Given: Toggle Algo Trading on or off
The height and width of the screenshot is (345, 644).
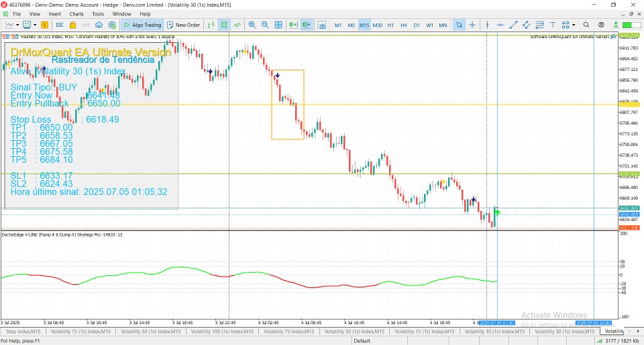Looking at the screenshot, I should [142, 25].
